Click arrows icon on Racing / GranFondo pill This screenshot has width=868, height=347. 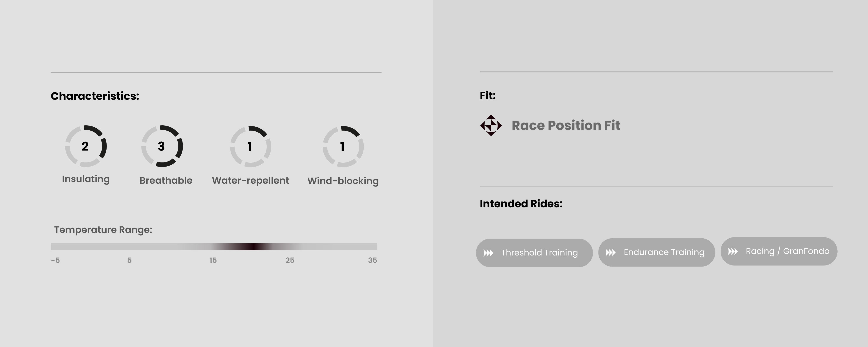pos(733,251)
